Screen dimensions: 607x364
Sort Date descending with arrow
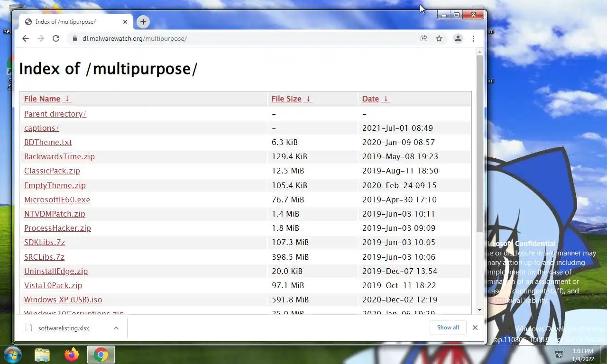coord(386,99)
